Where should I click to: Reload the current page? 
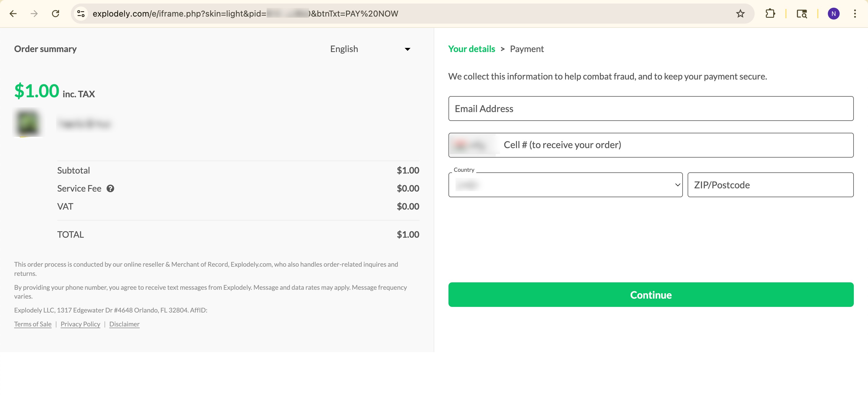coord(56,14)
